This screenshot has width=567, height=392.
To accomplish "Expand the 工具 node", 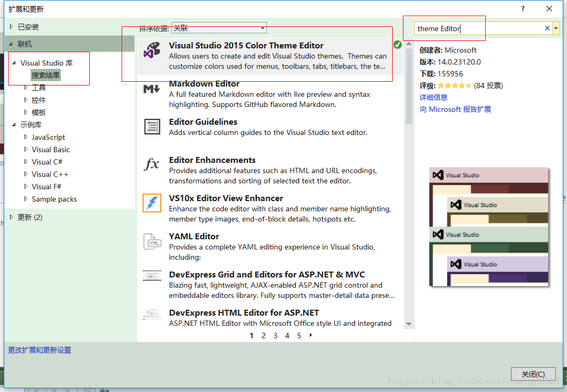I will [26, 88].
